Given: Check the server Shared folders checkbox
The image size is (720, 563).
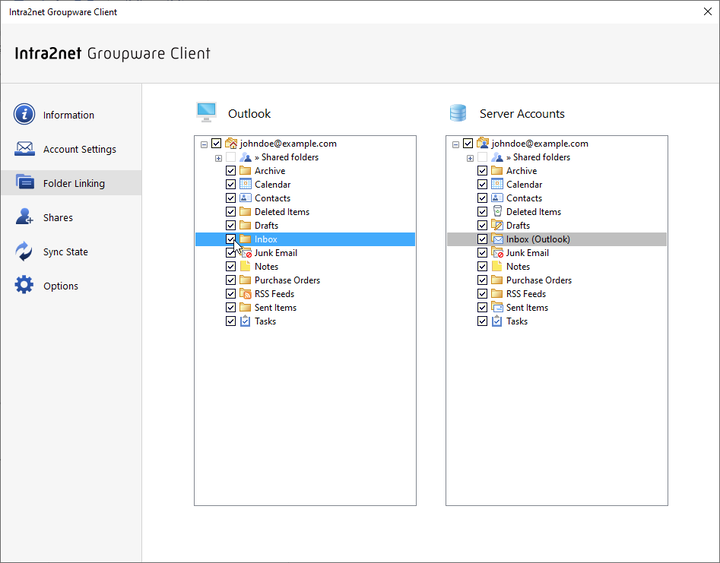Looking at the screenshot, I should 482,157.
